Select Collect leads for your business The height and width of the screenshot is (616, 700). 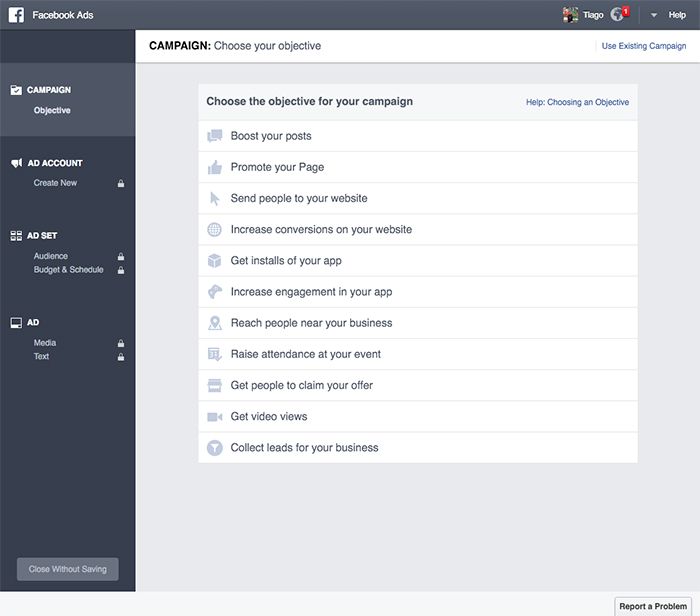(418, 448)
